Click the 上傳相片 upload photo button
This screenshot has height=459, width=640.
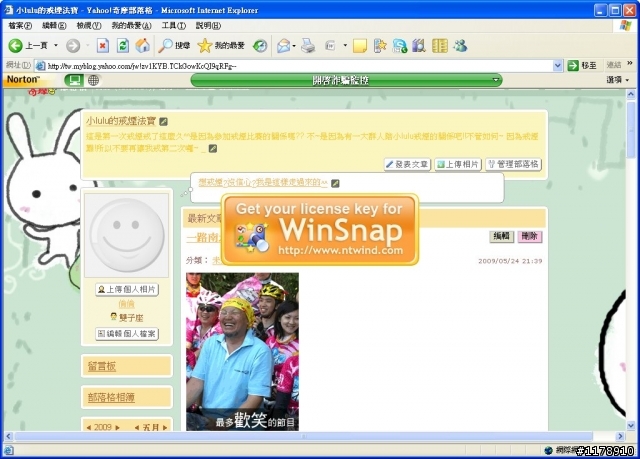point(458,164)
